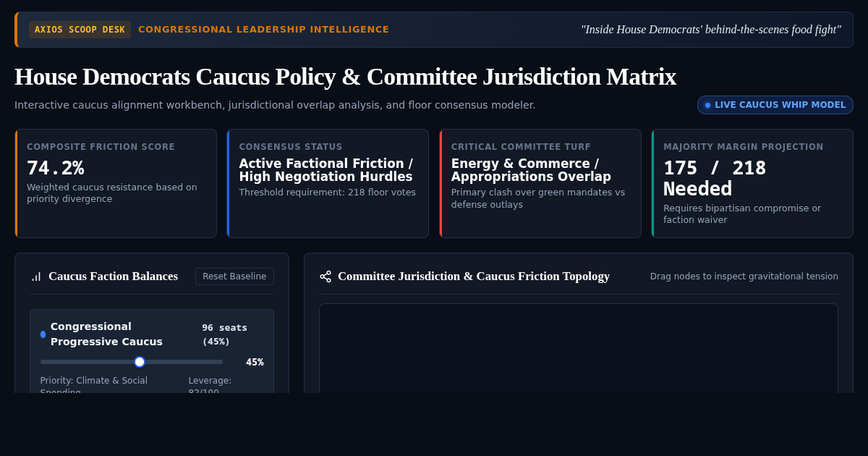
Task: Click the topology graph canvas area
Action: coord(579,348)
